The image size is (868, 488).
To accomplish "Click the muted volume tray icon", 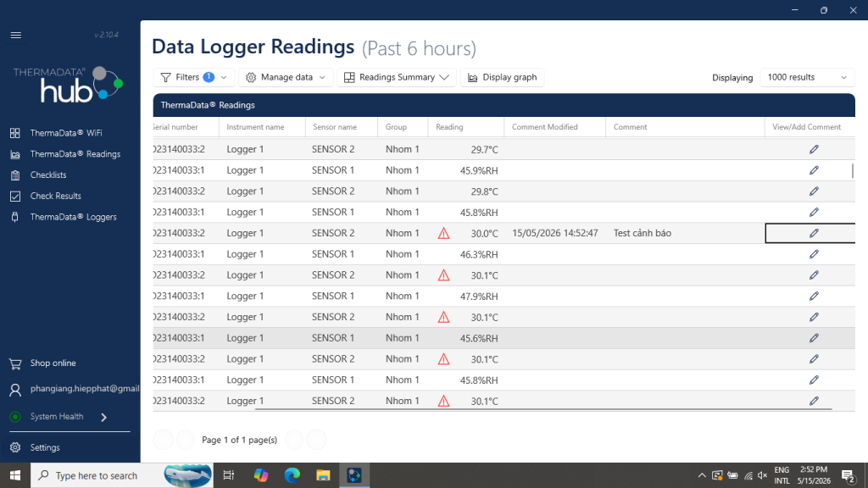I will [763, 475].
